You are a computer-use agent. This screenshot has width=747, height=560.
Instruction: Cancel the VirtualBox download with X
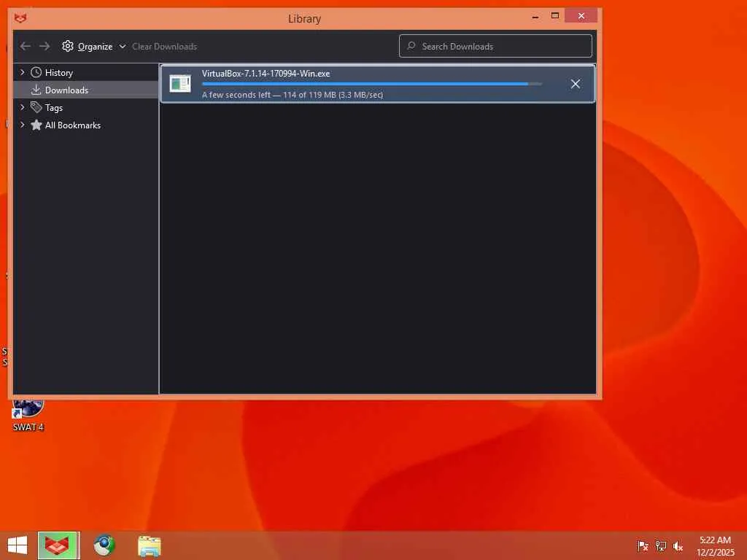point(576,84)
